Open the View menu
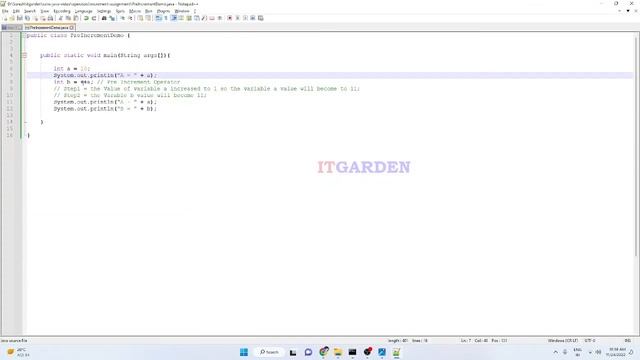This screenshot has height=360, width=640. point(45,11)
